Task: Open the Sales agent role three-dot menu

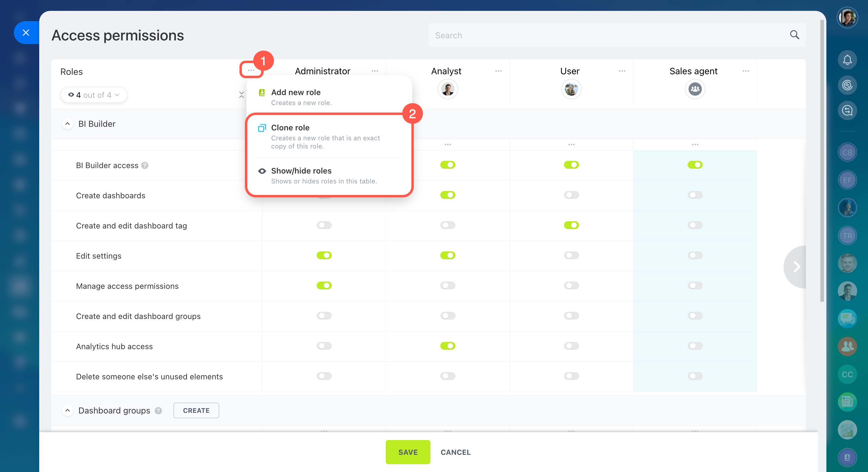Action: pyautogui.click(x=745, y=71)
